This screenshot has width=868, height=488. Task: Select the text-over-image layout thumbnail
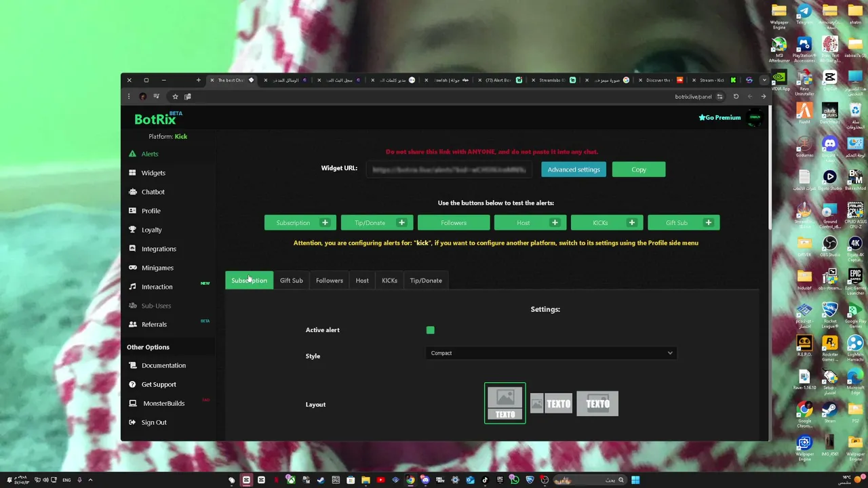(x=597, y=404)
